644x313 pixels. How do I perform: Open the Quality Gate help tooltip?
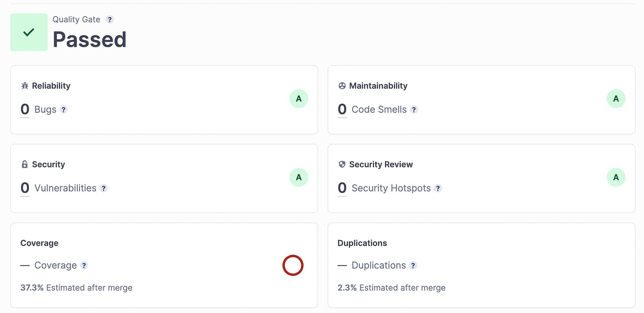110,19
